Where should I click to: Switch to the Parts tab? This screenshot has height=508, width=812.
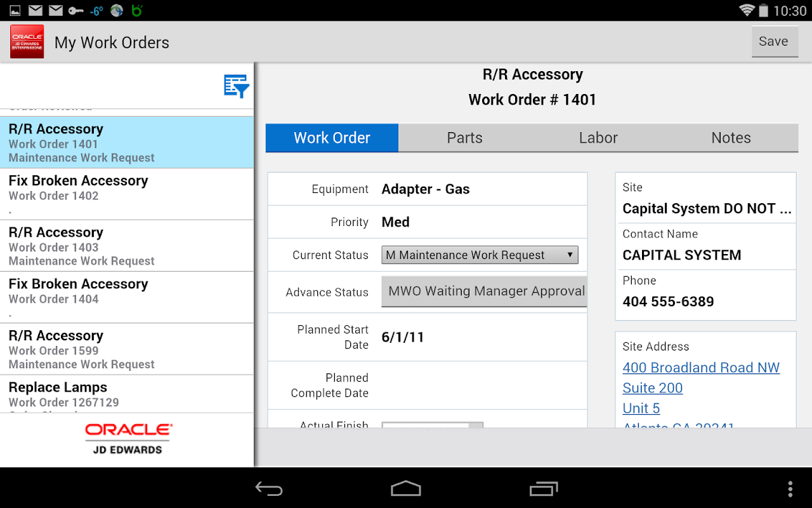465,138
